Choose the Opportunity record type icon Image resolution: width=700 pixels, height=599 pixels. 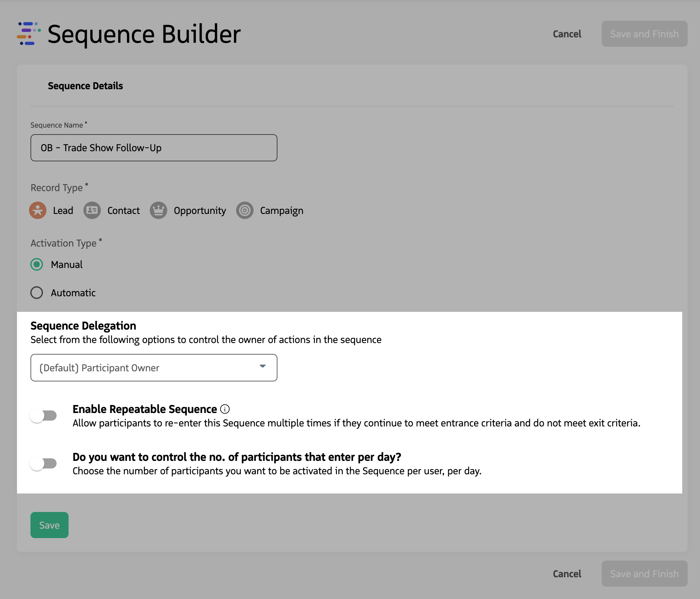point(158,210)
